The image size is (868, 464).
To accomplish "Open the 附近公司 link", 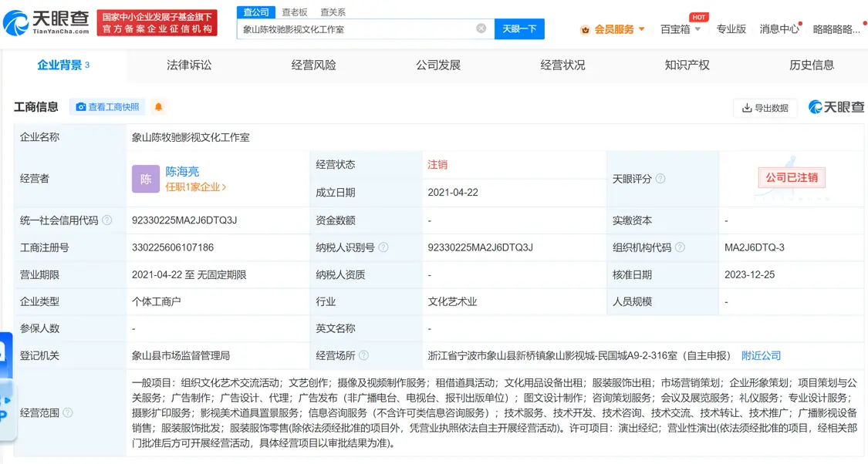I will pos(761,355).
